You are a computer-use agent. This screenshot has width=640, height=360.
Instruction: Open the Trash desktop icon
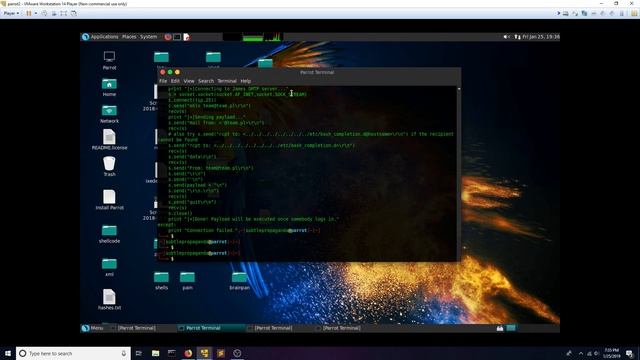[109, 166]
